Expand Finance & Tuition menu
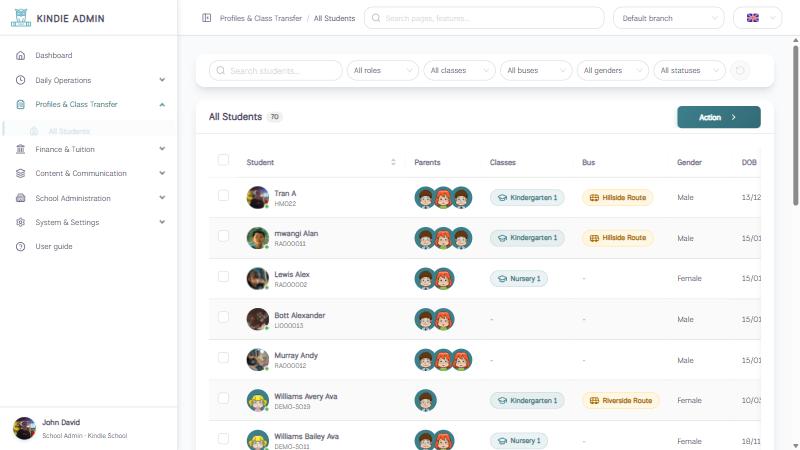 [x=89, y=149]
